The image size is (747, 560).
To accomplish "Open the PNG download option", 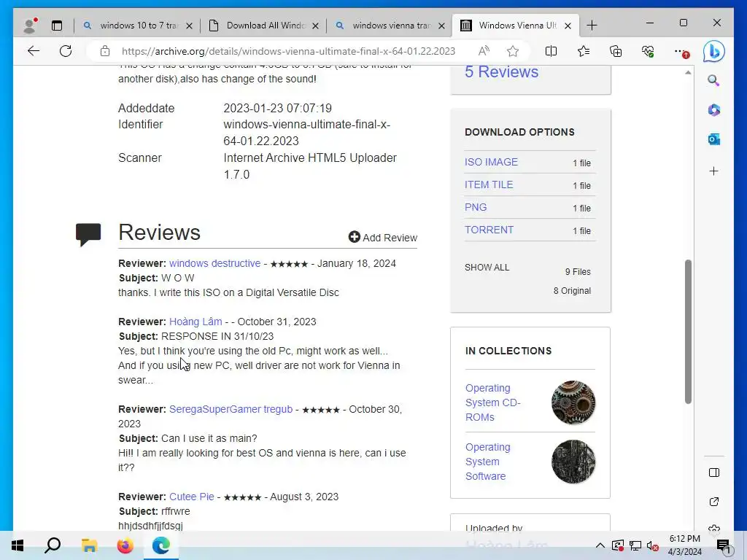I will 476,207.
